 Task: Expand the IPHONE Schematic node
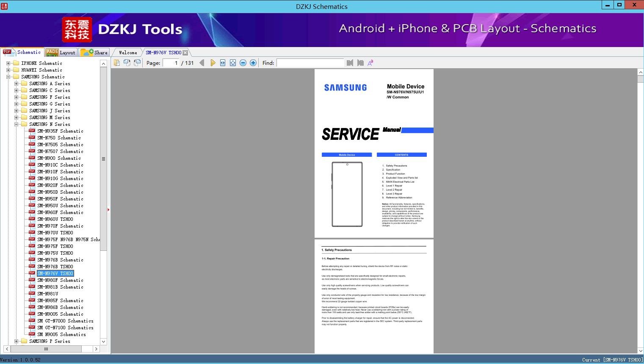click(x=8, y=63)
